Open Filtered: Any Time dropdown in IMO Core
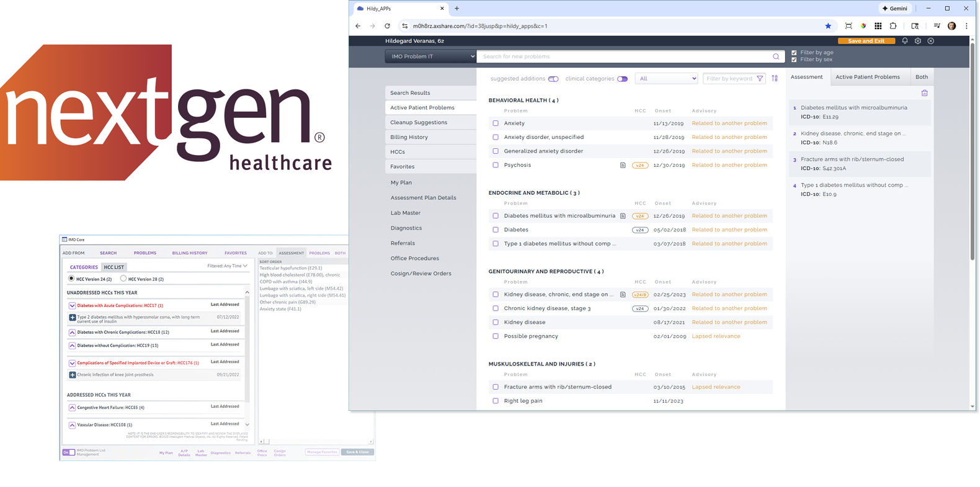 pos(227,266)
